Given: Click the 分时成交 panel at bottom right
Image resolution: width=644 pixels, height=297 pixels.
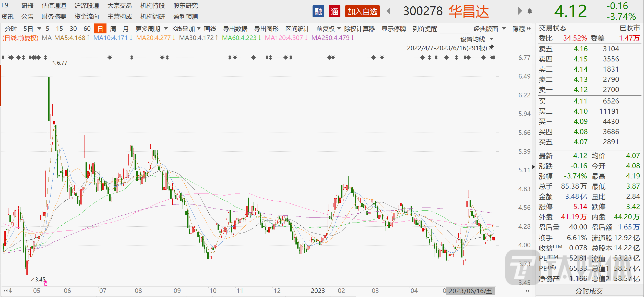Looking at the screenshot, I should pyautogui.click(x=589, y=291).
